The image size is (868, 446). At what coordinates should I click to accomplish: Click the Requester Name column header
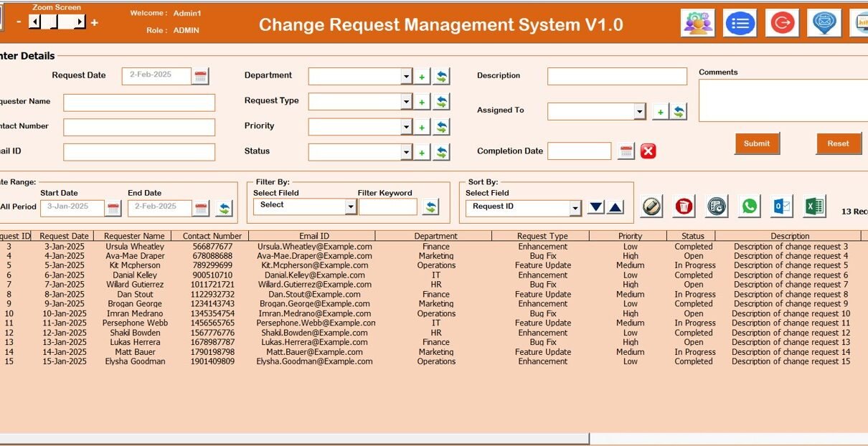click(x=134, y=236)
